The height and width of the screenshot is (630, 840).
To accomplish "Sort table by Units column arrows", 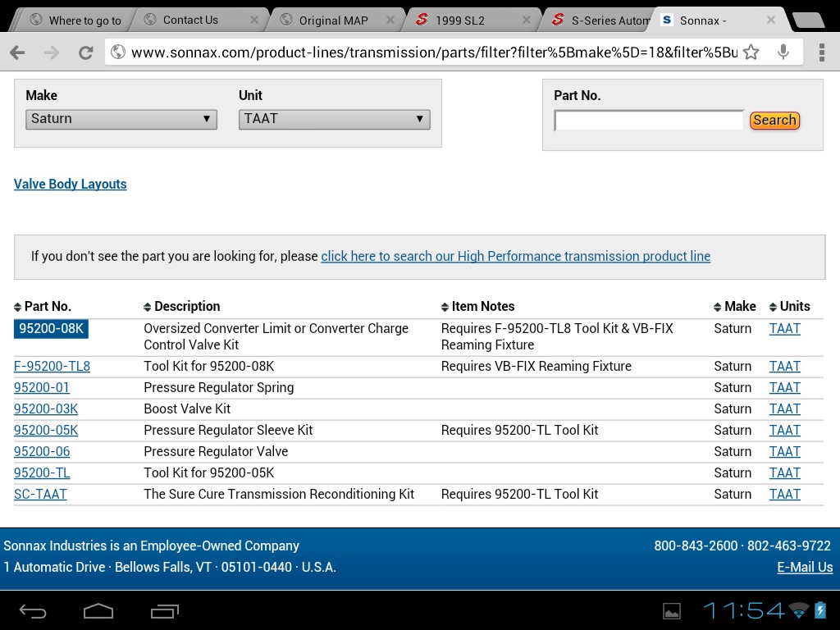I will click(x=773, y=307).
